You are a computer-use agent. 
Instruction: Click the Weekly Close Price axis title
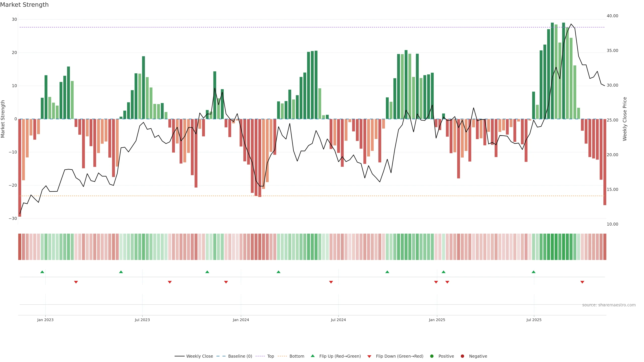coord(625,119)
